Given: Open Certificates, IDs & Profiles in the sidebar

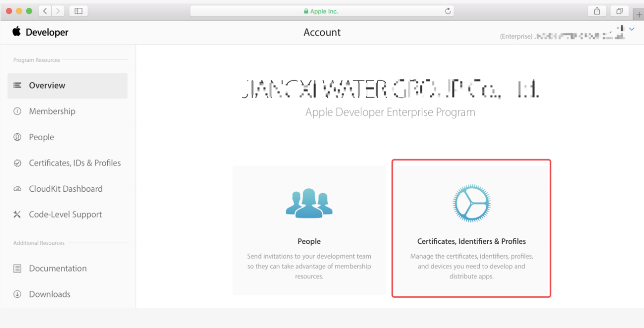Looking at the screenshot, I should [74, 163].
